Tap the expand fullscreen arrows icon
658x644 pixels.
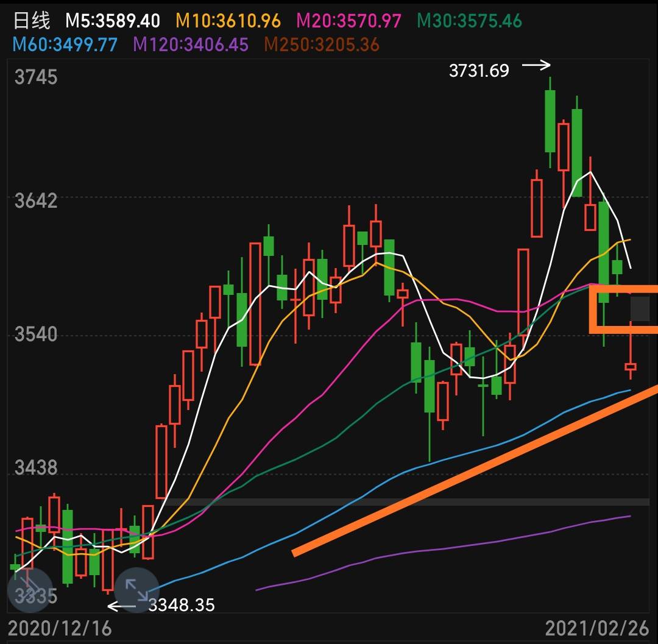tap(137, 590)
